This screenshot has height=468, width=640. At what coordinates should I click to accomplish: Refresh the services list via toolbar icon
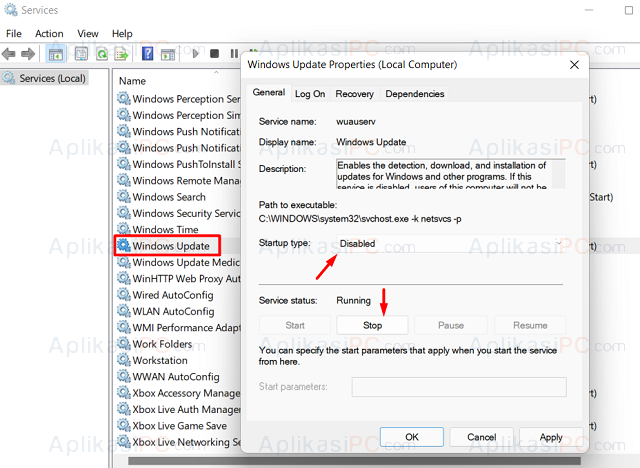102,54
